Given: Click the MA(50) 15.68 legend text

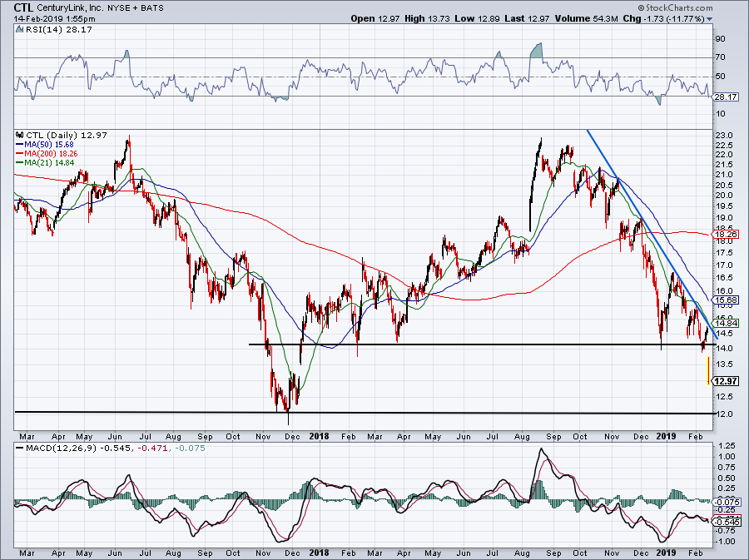Looking at the screenshot, I should pyautogui.click(x=49, y=144).
